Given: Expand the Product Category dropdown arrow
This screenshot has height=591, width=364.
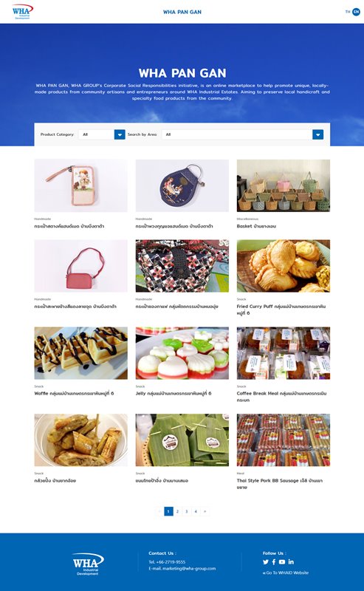Looking at the screenshot, I should click(x=120, y=134).
